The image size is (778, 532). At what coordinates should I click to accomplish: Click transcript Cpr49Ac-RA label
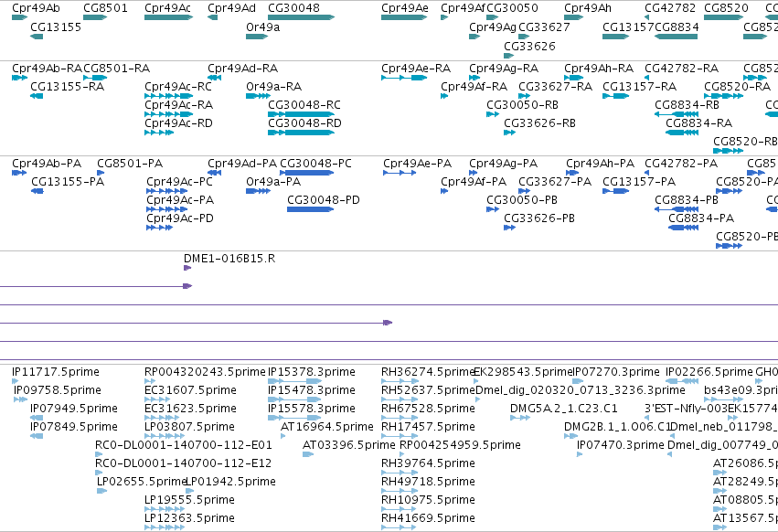pos(178,105)
